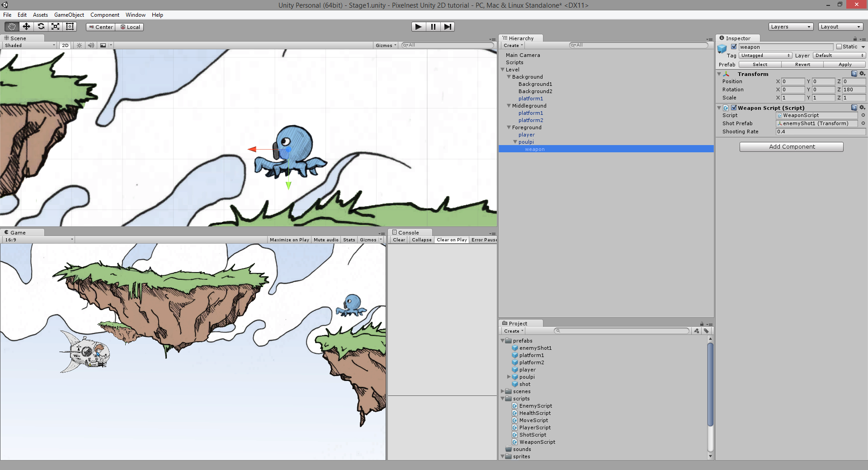Pick object for Shot Prefab field
The width and height of the screenshot is (868, 470).
tap(863, 123)
